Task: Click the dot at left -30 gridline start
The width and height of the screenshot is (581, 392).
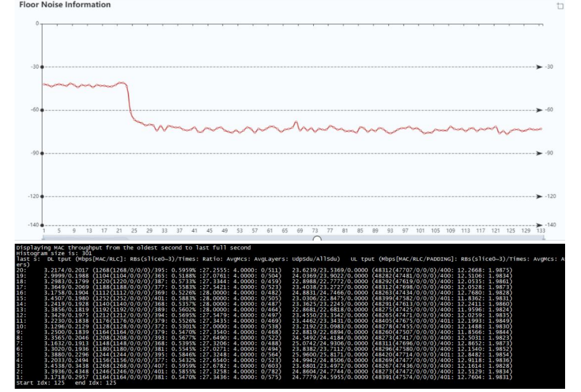Action: (42, 67)
